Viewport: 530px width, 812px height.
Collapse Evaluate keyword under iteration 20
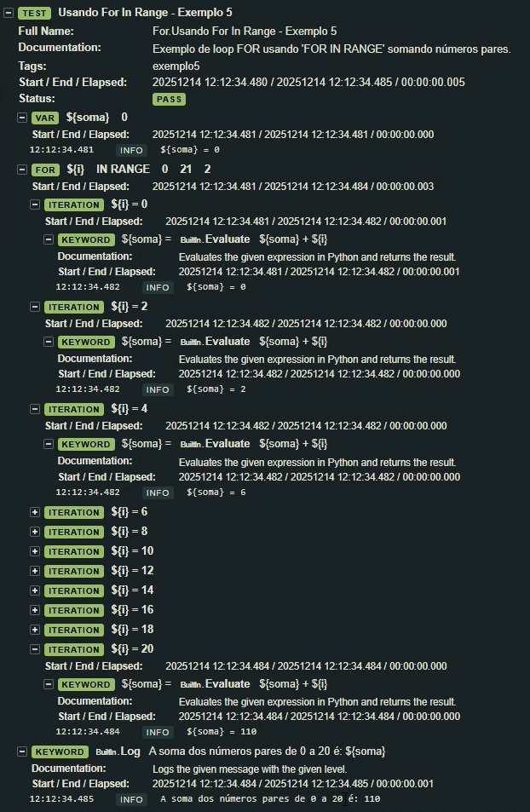tap(49, 684)
